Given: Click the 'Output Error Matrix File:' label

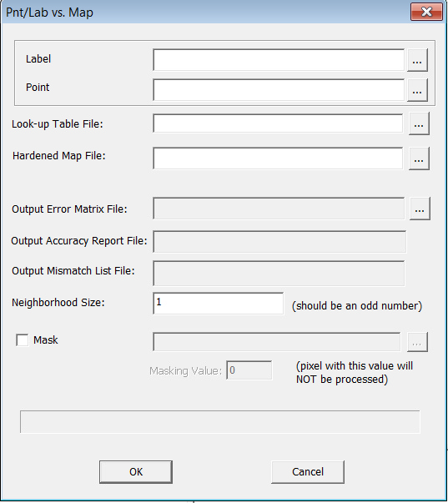Looking at the screenshot, I should 69,209.
